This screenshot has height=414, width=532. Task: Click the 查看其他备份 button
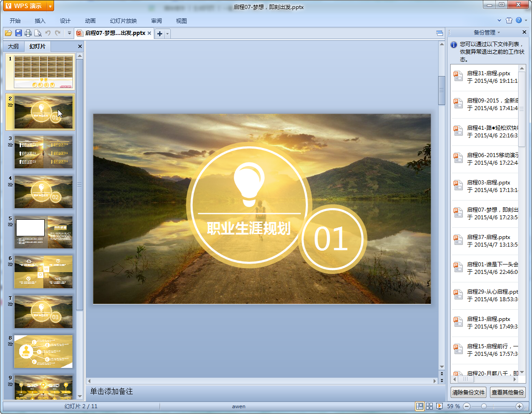point(507,392)
